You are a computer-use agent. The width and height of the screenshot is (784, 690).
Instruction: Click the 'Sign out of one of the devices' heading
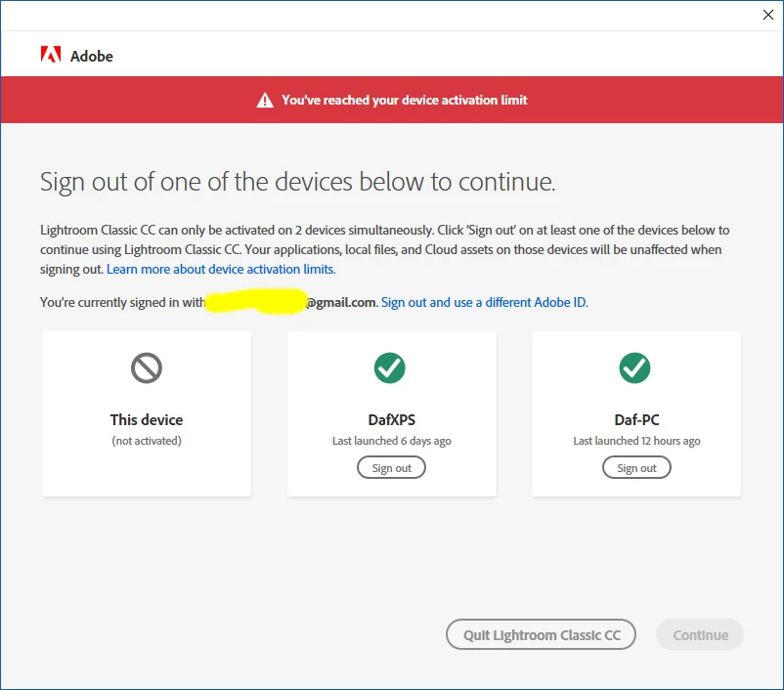pos(297,182)
